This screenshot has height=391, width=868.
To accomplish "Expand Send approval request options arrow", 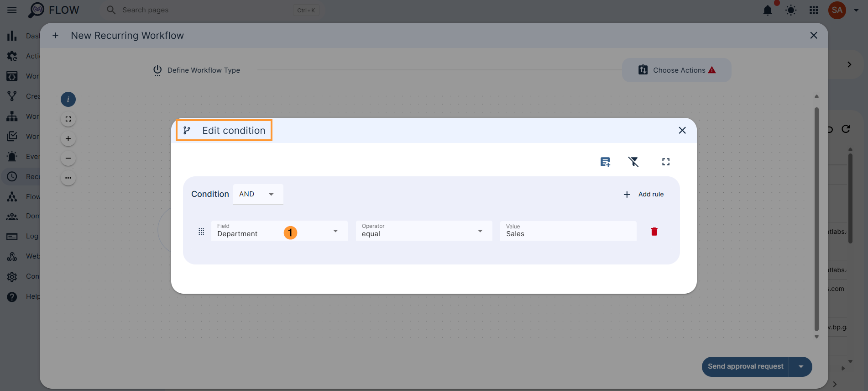I will click(801, 366).
